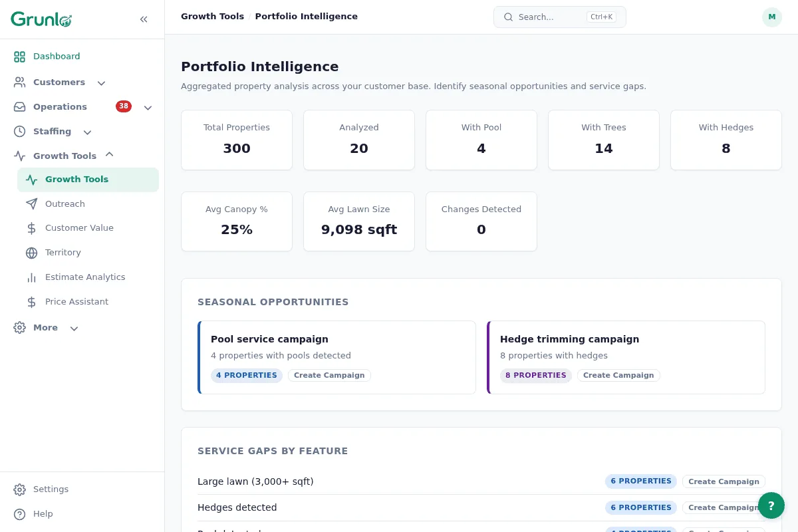Click the Territory globe icon
Screen dimensions: 798x532
(x=31, y=253)
